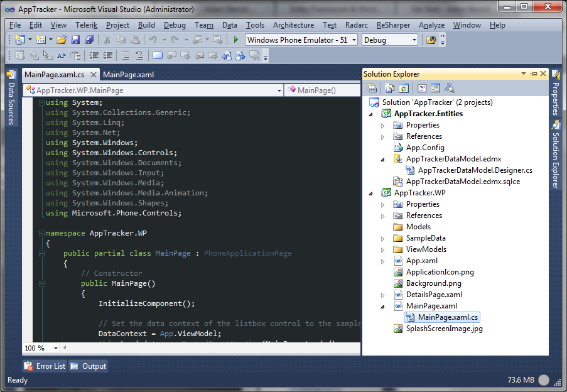Click the Navigate Backward icon
The width and height of the screenshot is (567, 392).
(x=197, y=40)
